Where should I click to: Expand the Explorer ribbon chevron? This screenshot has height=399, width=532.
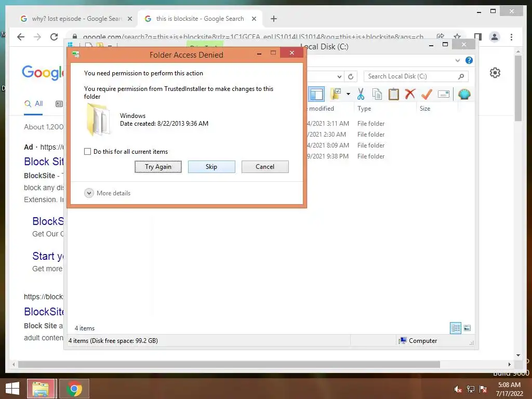pyautogui.click(x=457, y=60)
